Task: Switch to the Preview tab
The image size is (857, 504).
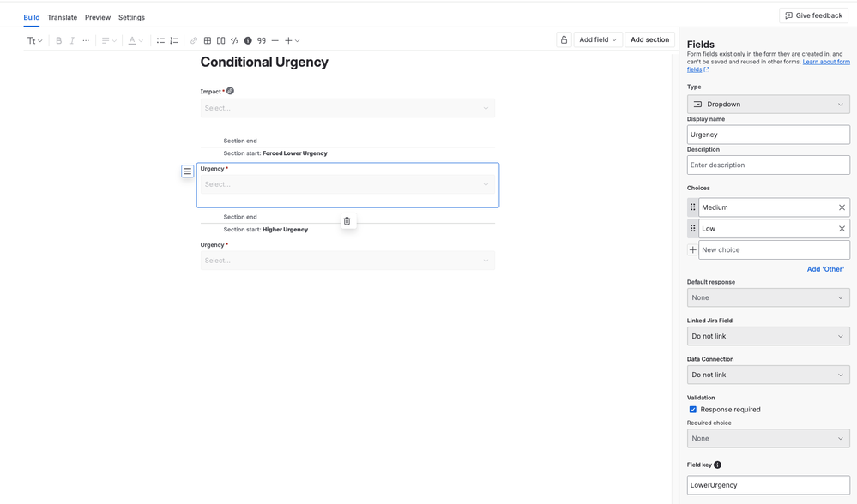Action: click(x=98, y=17)
